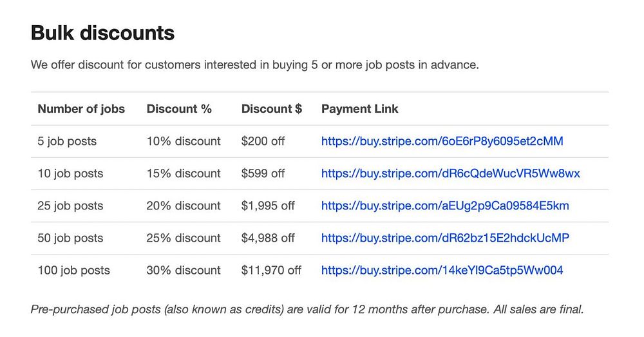Click the "$200 off" cell
The image size is (644, 337).
(x=263, y=141)
